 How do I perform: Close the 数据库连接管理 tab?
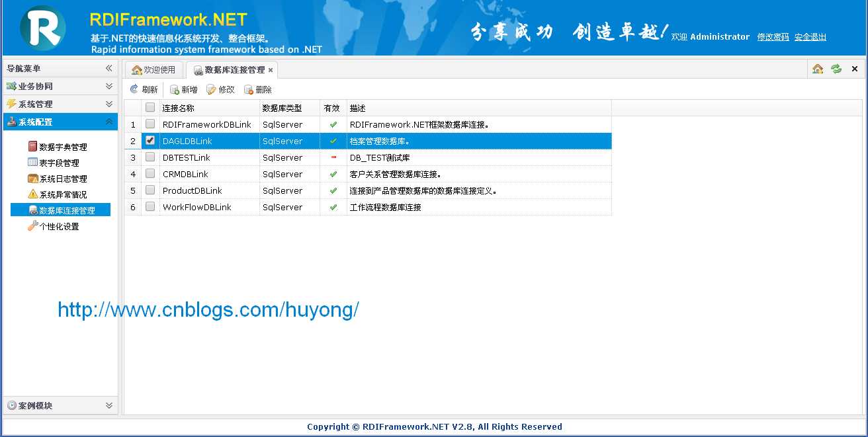271,70
